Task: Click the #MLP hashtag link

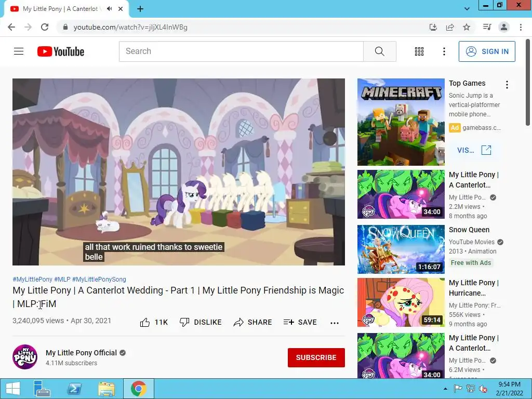Action: point(62,279)
